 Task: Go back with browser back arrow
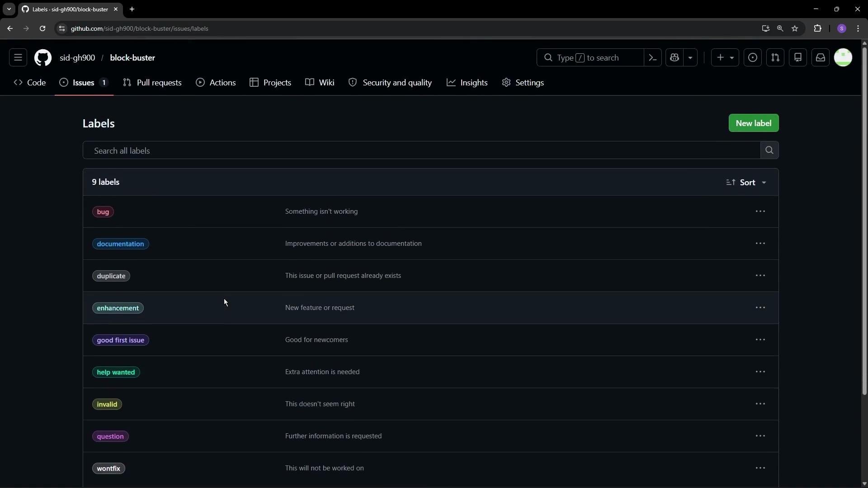click(x=10, y=28)
